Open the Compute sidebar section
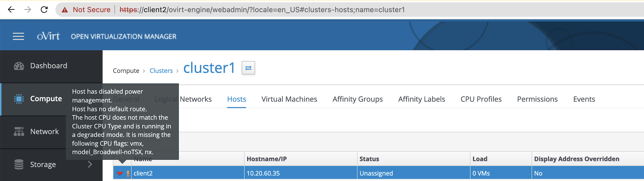This screenshot has width=644, height=181. click(x=46, y=99)
